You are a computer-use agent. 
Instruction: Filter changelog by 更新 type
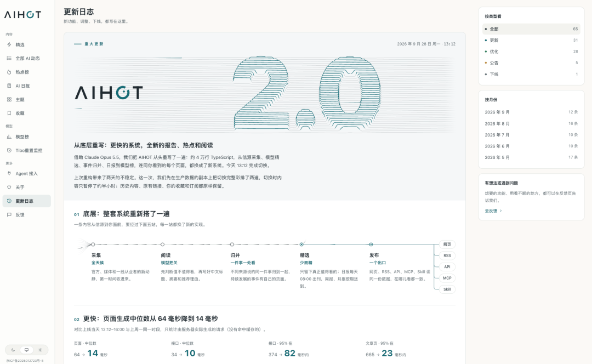pyautogui.click(x=531, y=40)
